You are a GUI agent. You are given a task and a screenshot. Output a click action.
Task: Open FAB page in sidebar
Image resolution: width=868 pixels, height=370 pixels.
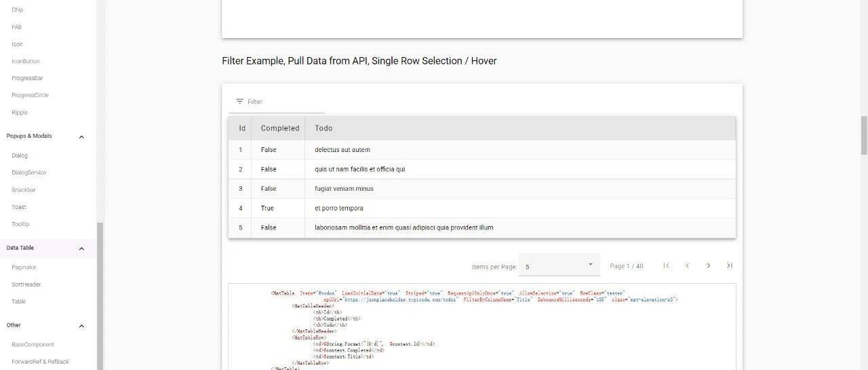[x=17, y=27]
